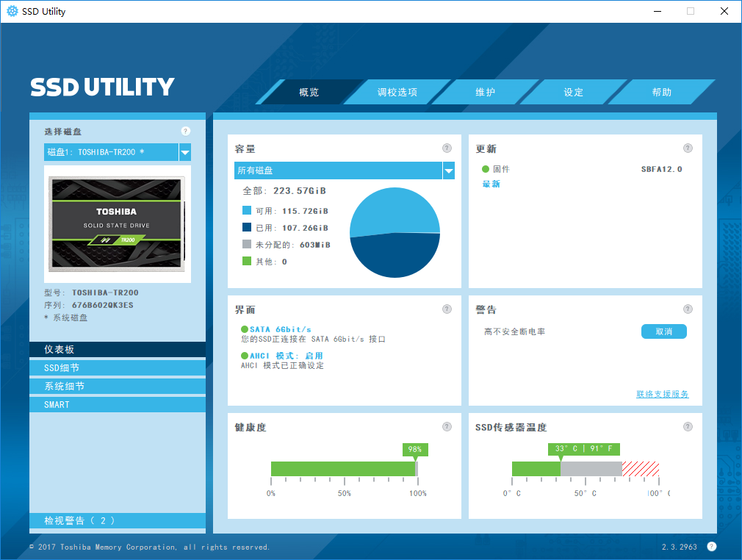Screen dimensions: 742x560
Task: Expand the 磁盘1 TOSHIBA-TR200 disk dropdown
Action: coord(185,152)
